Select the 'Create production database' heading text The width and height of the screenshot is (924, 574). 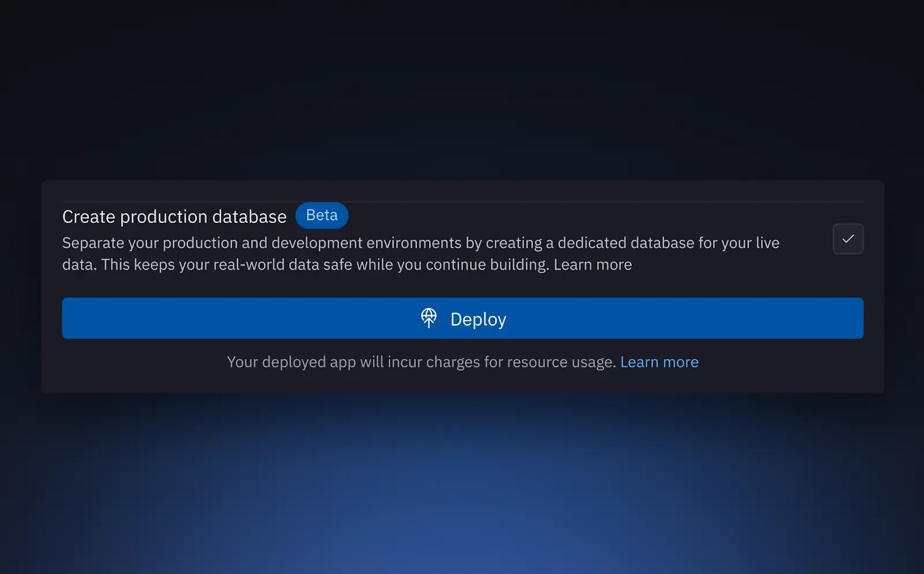174,217
